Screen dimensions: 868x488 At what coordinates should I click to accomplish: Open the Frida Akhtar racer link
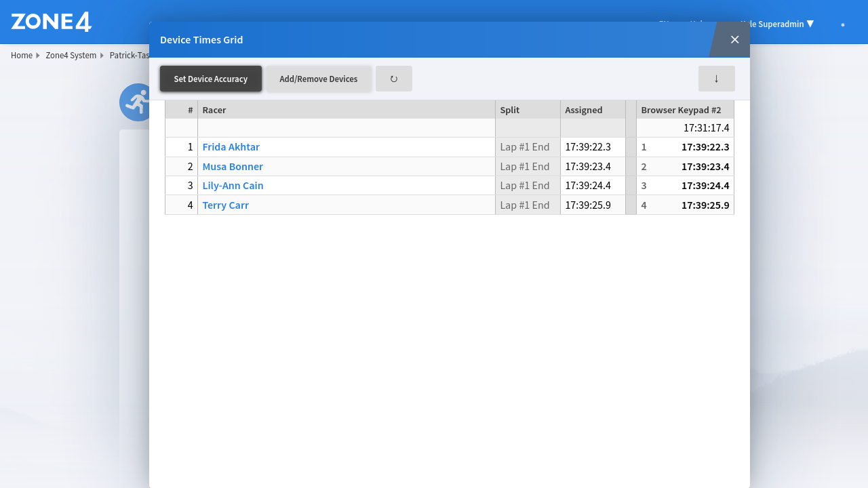pos(231,147)
